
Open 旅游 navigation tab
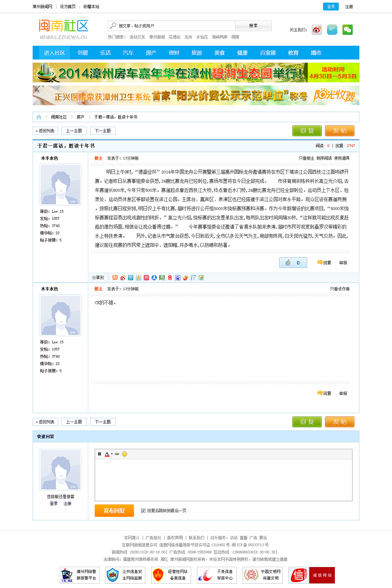coord(197,53)
